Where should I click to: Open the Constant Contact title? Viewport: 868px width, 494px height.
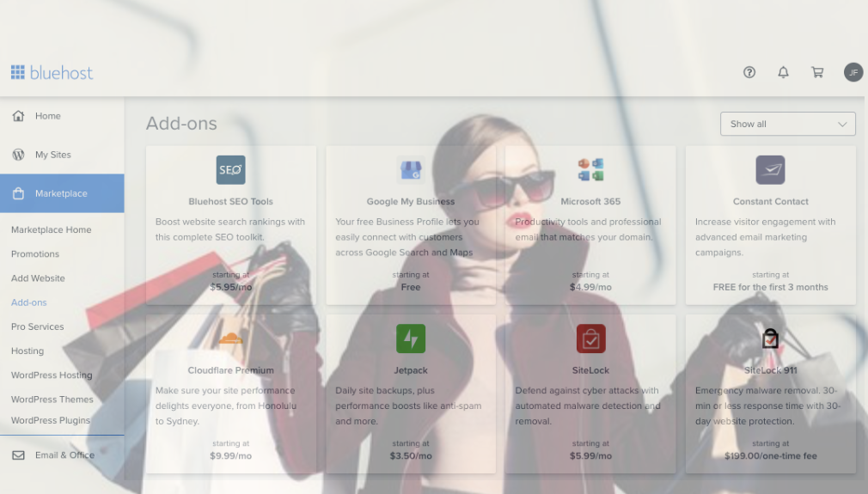point(771,201)
